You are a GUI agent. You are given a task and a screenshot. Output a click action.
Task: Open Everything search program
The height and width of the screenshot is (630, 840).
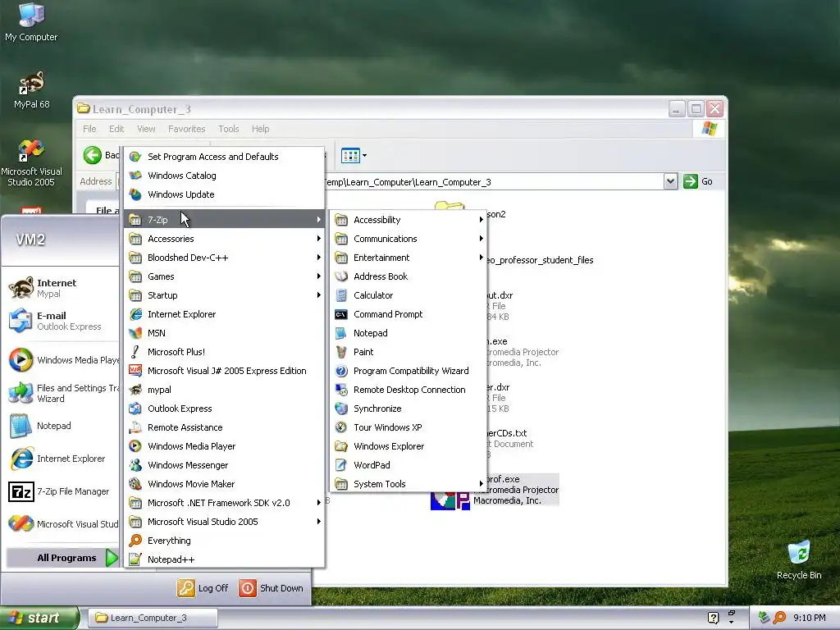point(225,541)
